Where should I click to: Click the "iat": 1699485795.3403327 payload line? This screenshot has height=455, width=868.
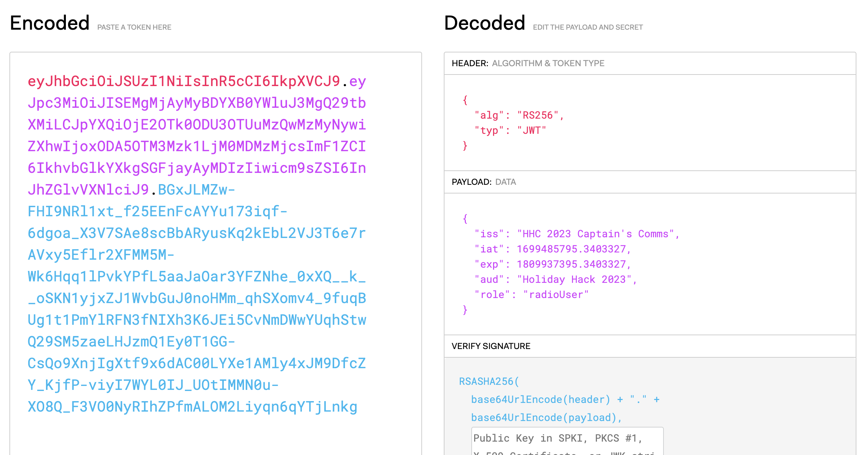pos(553,249)
